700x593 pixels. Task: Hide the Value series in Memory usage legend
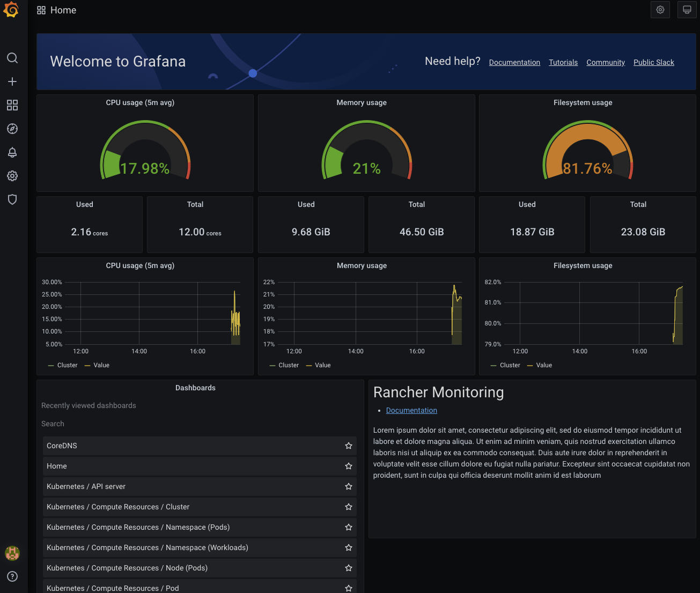click(322, 365)
